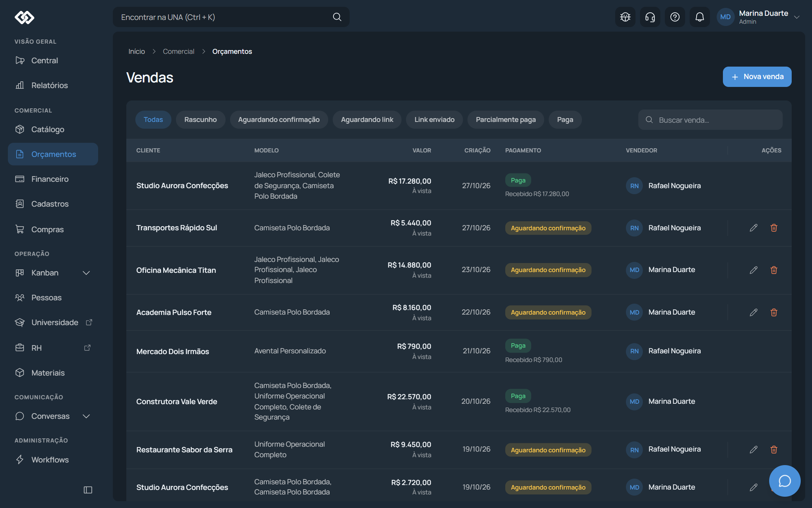This screenshot has height=508, width=812.
Task: Filter by Aguardando confirmação tab
Action: (x=279, y=120)
